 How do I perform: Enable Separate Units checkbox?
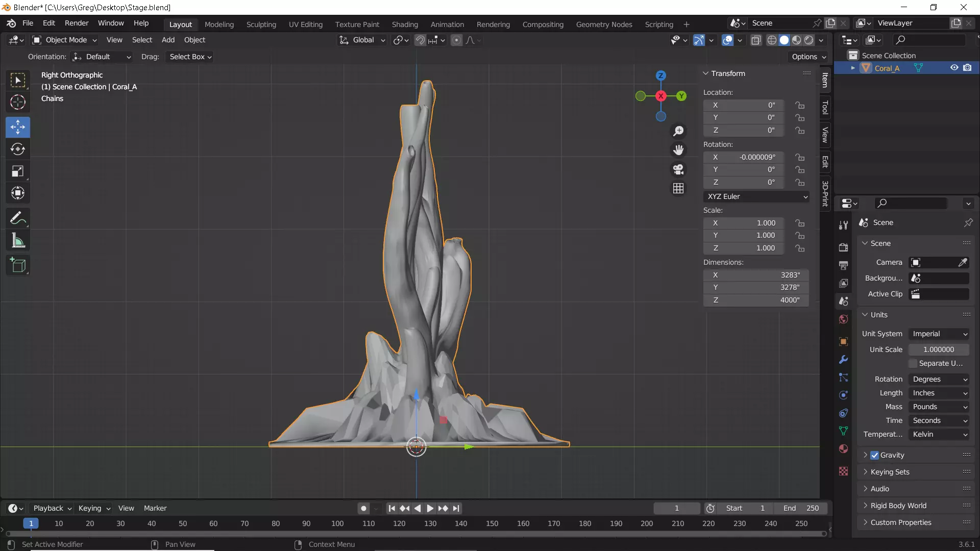point(913,363)
